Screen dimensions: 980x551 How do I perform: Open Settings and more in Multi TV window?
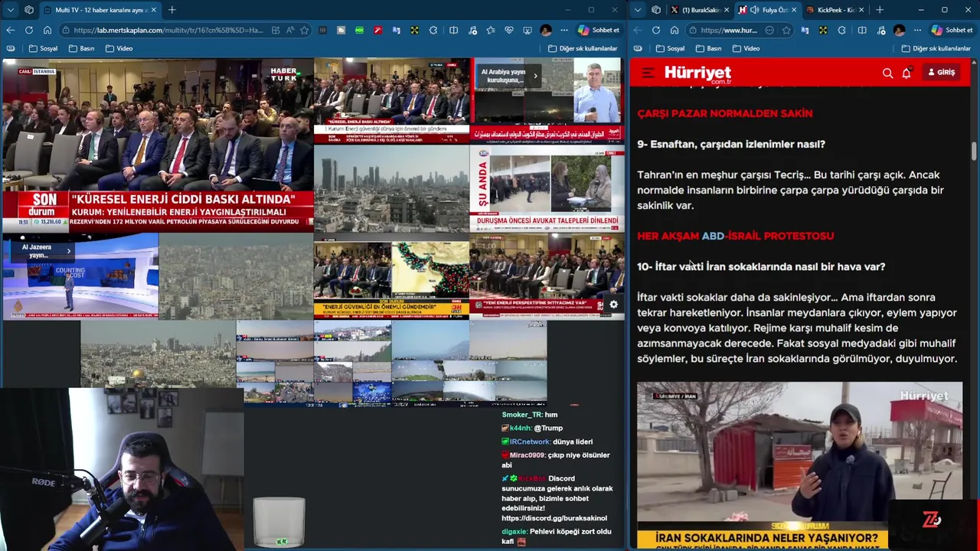tap(564, 30)
